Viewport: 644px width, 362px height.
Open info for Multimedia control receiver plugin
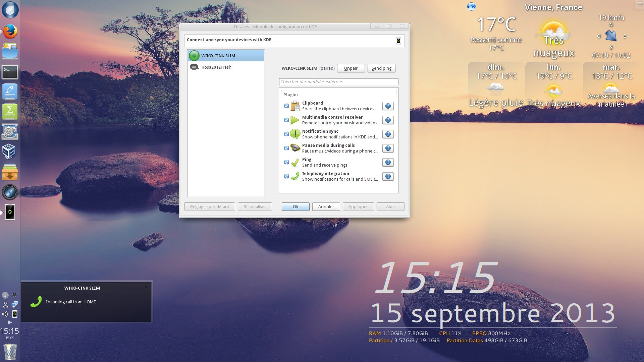(x=388, y=120)
